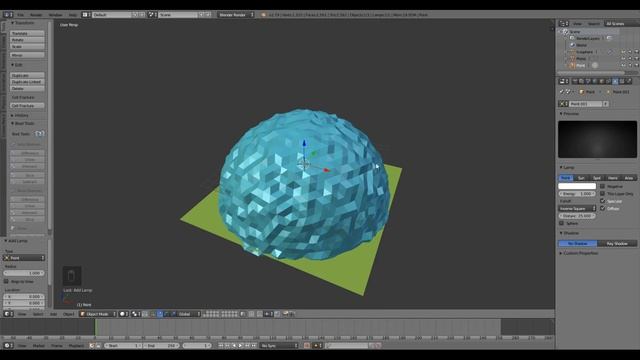This screenshot has height=360, width=640.
Task: Click the OpenGL render image icon
Action: click(x=286, y=314)
